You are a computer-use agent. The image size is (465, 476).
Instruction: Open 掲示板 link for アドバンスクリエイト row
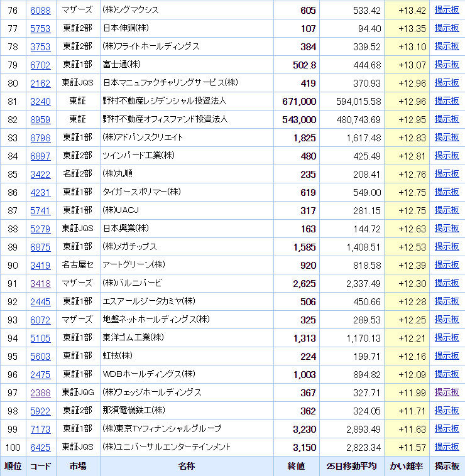pos(447,138)
